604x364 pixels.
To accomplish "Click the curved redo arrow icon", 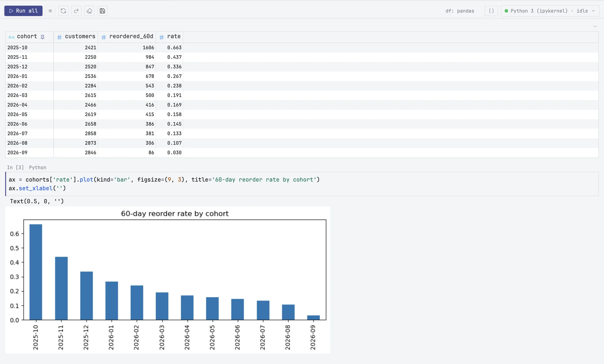I will (76, 11).
